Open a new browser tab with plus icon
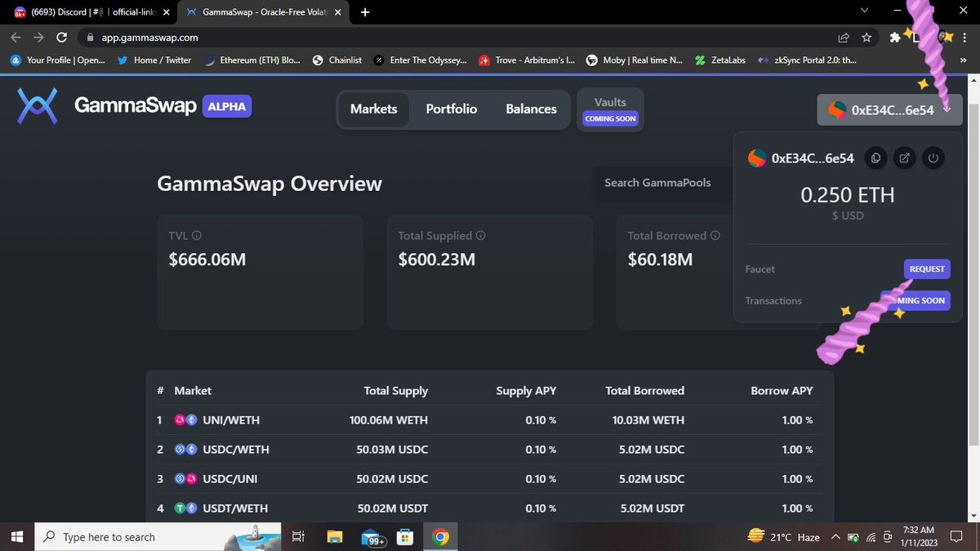980x551 pixels. [x=365, y=12]
